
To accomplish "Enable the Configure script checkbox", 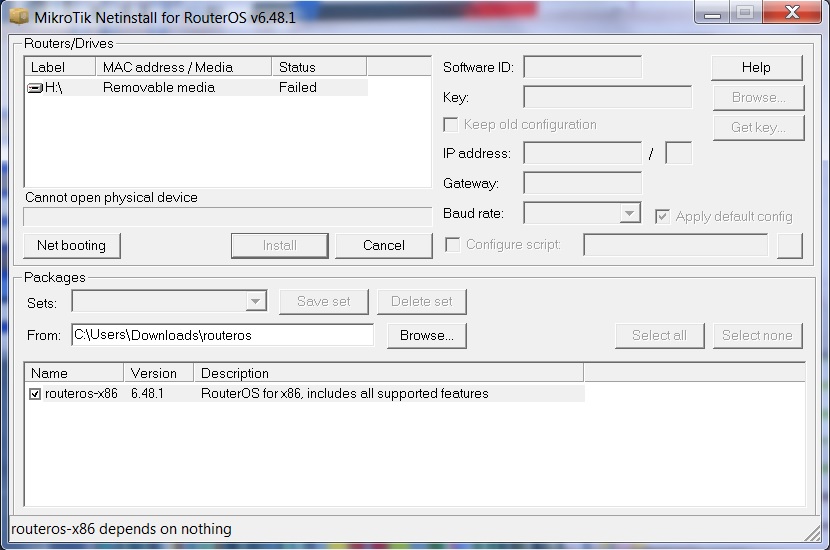I will pyautogui.click(x=453, y=245).
